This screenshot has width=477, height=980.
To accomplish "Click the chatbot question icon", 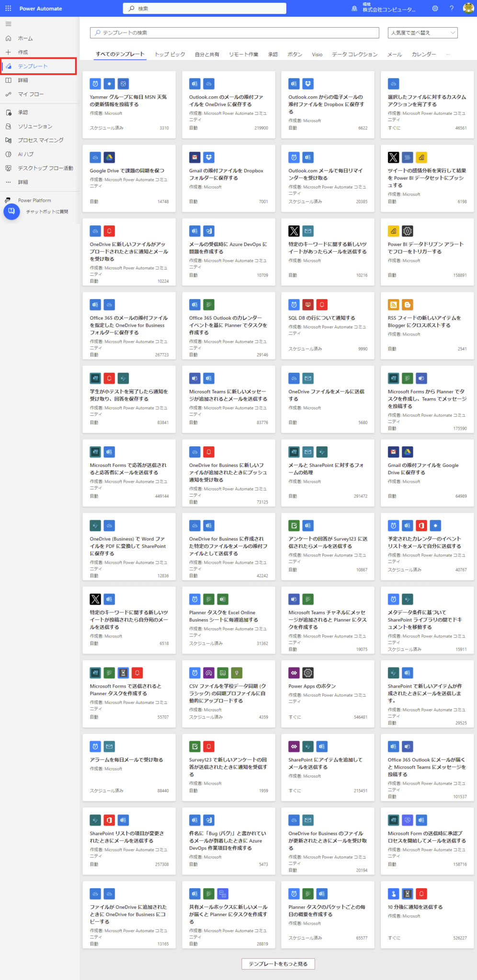I will tap(11, 211).
